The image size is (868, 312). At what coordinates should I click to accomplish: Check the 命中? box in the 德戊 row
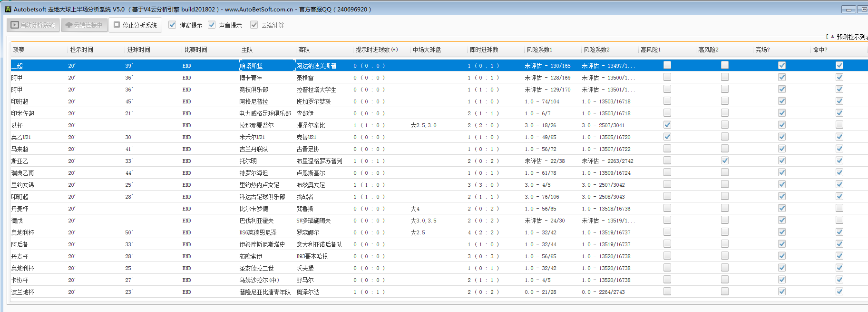[x=839, y=220]
